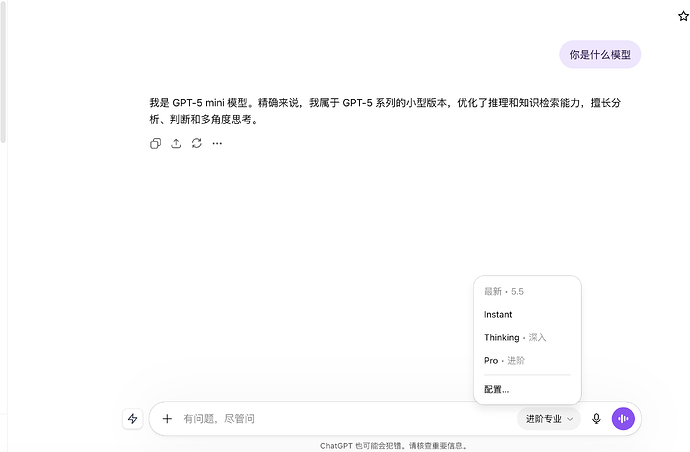
Task: Focus the 有问题，尽管问 message input
Action: click(x=346, y=419)
